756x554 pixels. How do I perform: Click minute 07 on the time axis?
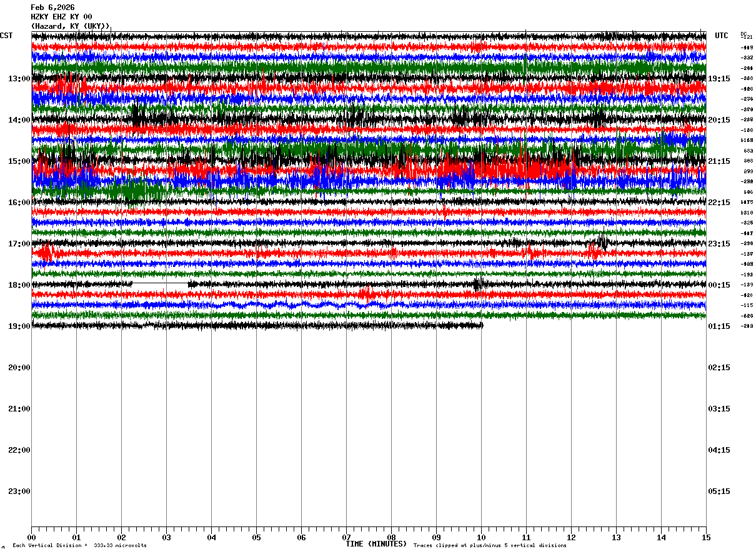(x=346, y=537)
